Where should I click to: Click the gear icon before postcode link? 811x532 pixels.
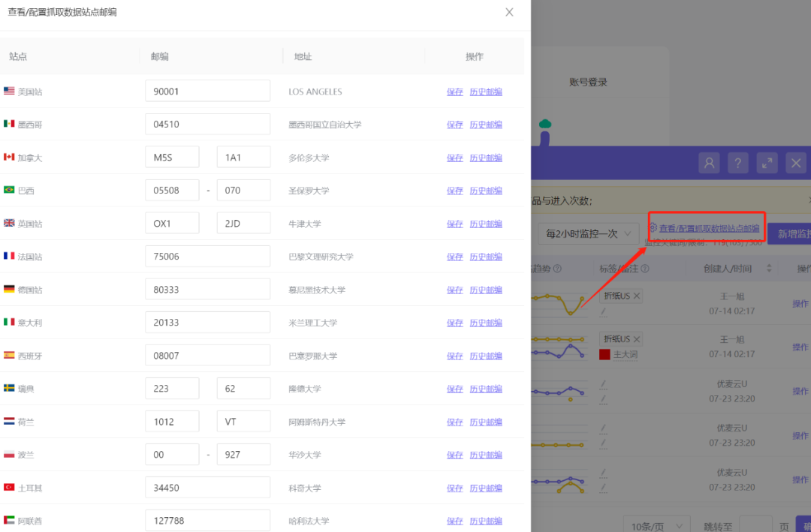[653, 227]
